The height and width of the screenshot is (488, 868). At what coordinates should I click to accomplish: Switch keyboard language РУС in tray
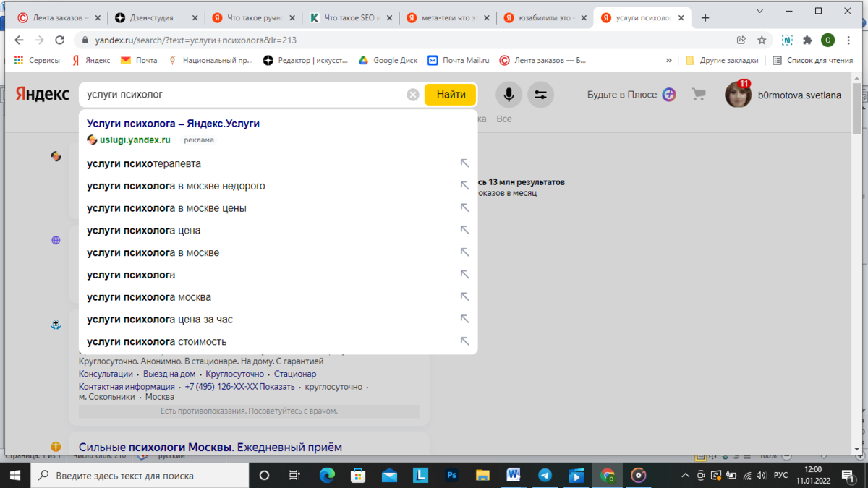click(x=780, y=476)
